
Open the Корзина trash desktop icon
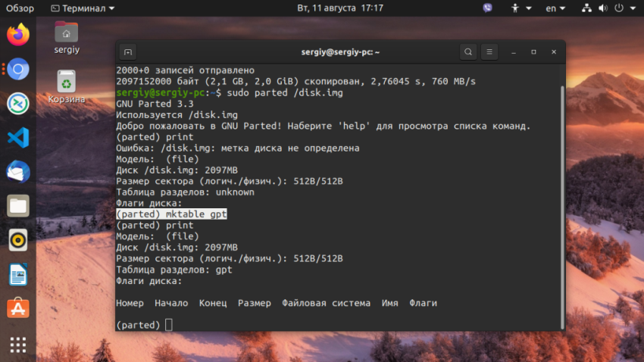tap(67, 86)
